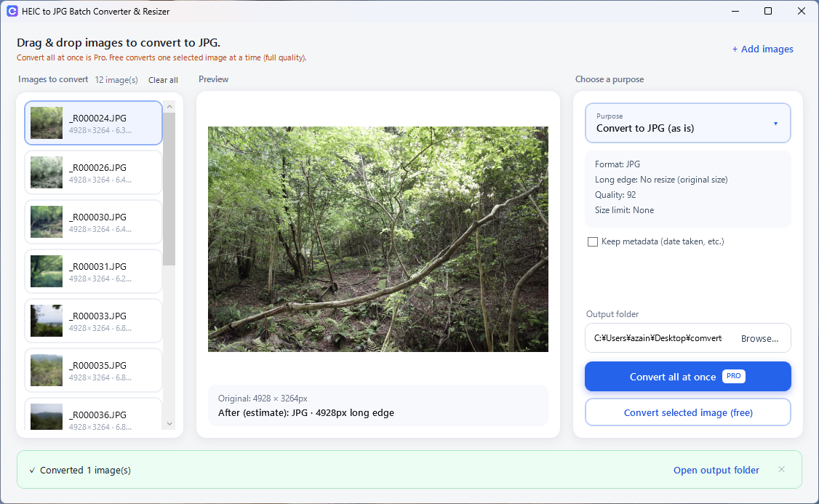The image size is (819, 504).
Task: Click the scroll down arrow in image list
Action: [x=169, y=423]
